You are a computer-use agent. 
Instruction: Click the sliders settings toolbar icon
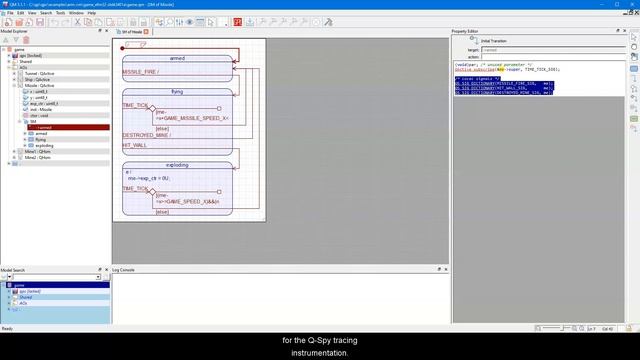point(180,22)
